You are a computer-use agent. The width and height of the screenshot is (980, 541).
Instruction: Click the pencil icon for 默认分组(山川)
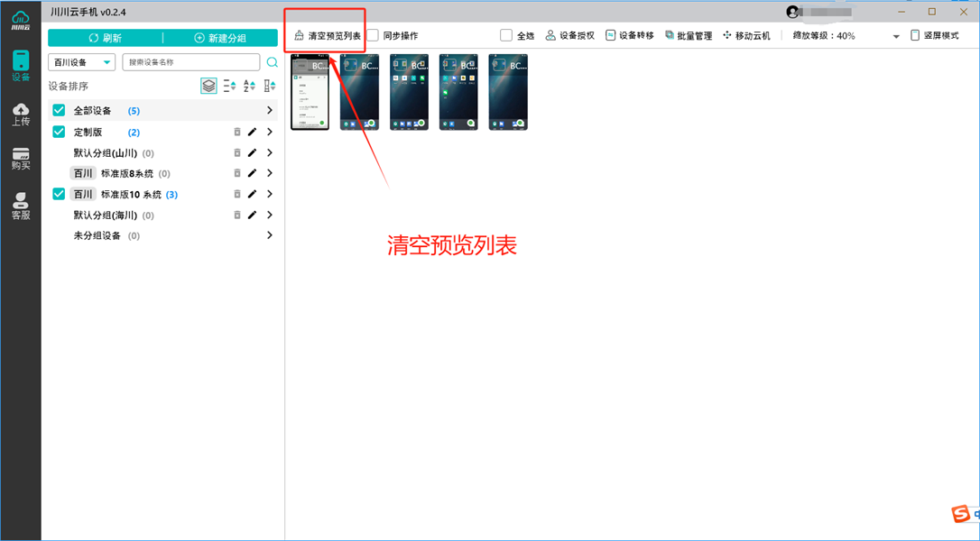coord(253,152)
